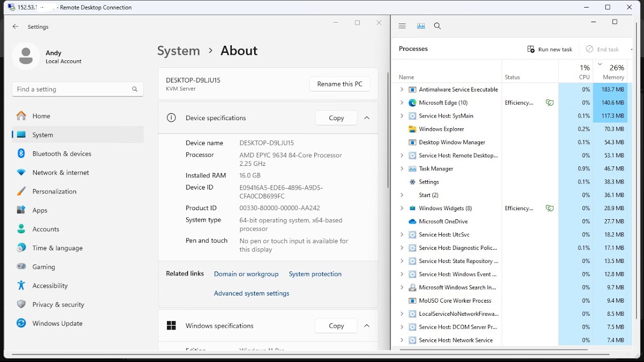
Task: Open Task Manager hamburger navigation menu
Action: coord(402,26)
